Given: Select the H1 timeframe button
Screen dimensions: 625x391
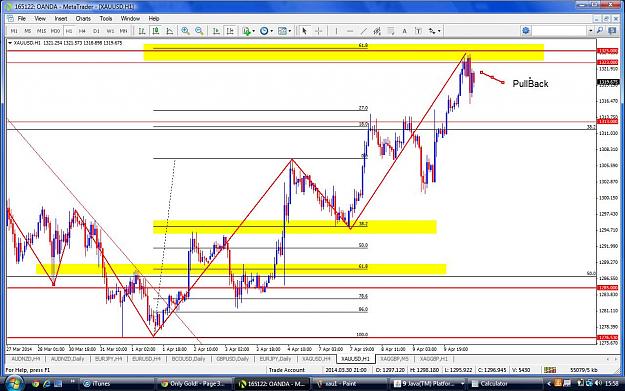Looking at the screenshot, I should click(69, 31).
